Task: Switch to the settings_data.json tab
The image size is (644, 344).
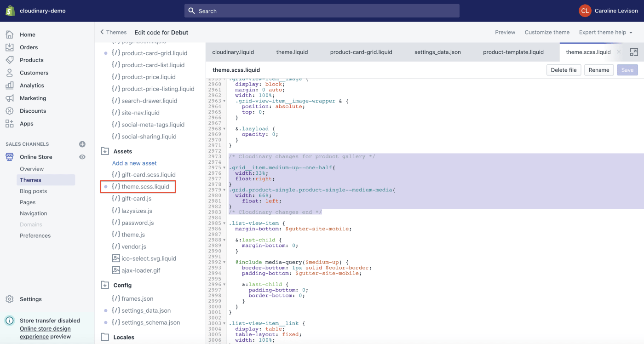Action: click(437, 52)
